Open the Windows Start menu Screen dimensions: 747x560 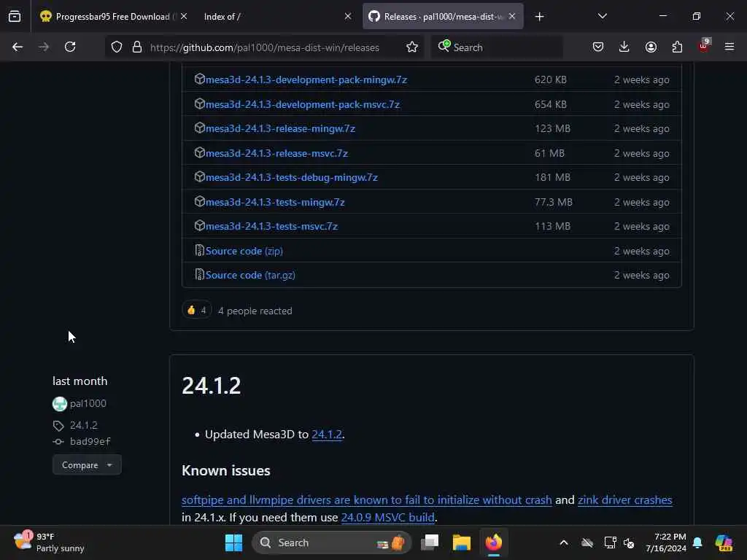(x=233, y=542)
